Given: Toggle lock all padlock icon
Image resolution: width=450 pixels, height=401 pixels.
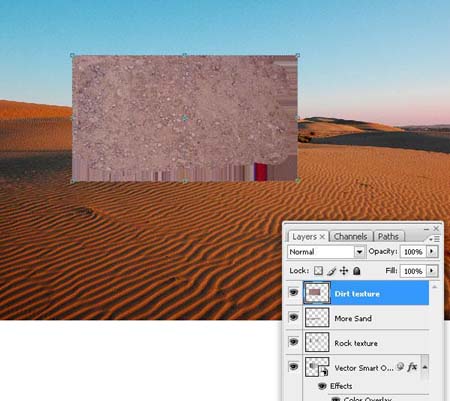Looking at the screenshot, I should coord(357,271).
